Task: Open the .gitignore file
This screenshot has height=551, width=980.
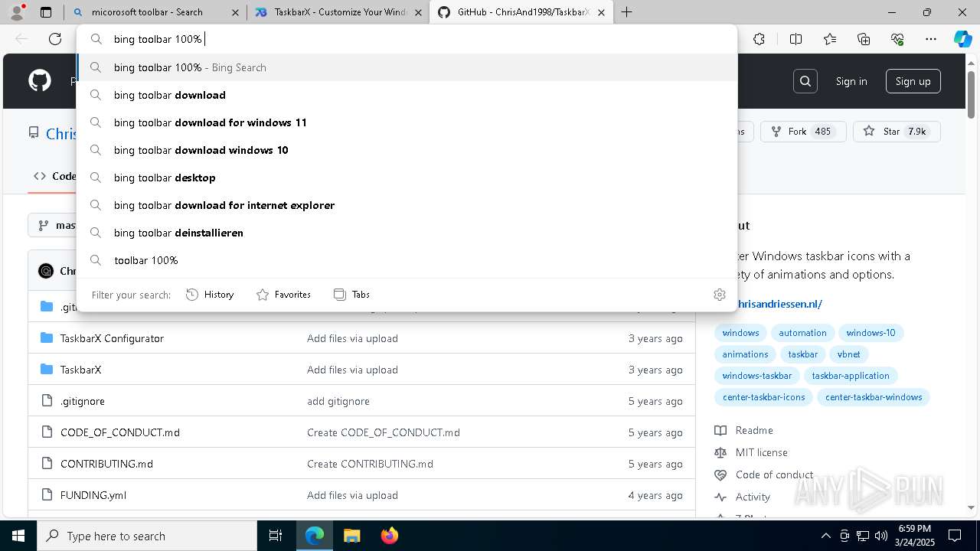Action: pyautogui.click(x=83, y=401)
